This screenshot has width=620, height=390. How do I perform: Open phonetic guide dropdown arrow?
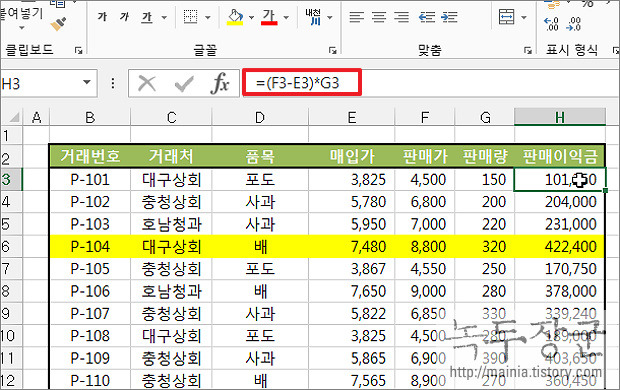click(x=330, y=17)
